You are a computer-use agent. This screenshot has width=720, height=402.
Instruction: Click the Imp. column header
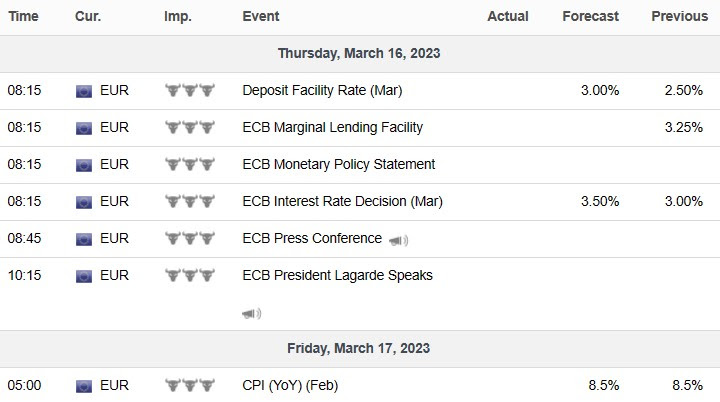(178, 16)
